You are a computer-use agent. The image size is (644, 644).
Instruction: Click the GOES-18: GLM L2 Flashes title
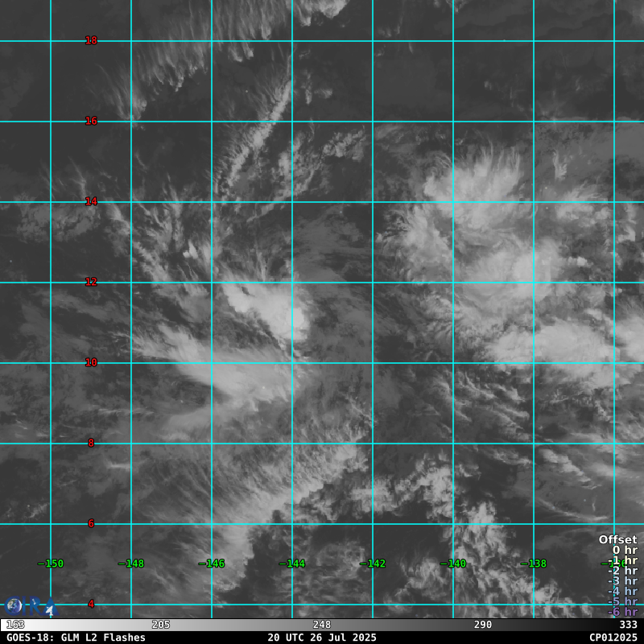tap(76, 638)
